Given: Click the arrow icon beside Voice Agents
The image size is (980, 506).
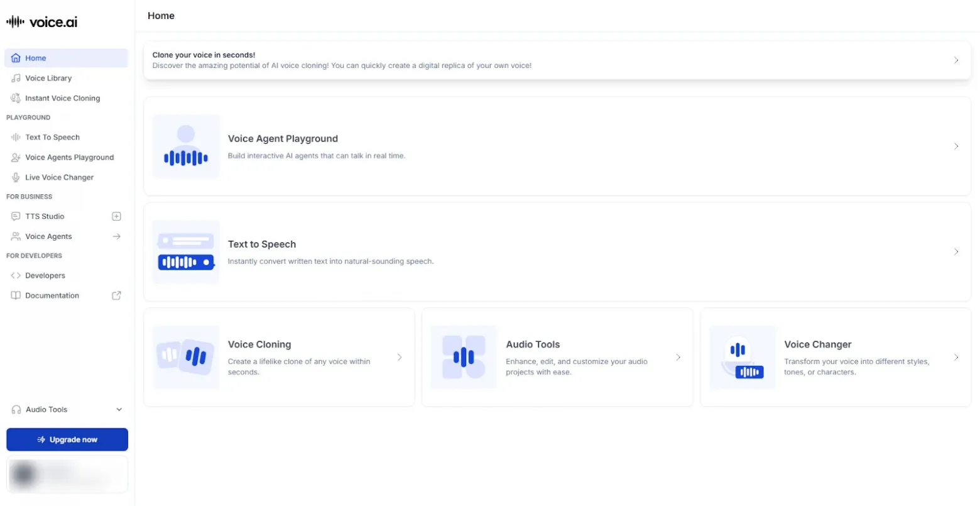Looking at the screenshot, I should tap(116, 236).
